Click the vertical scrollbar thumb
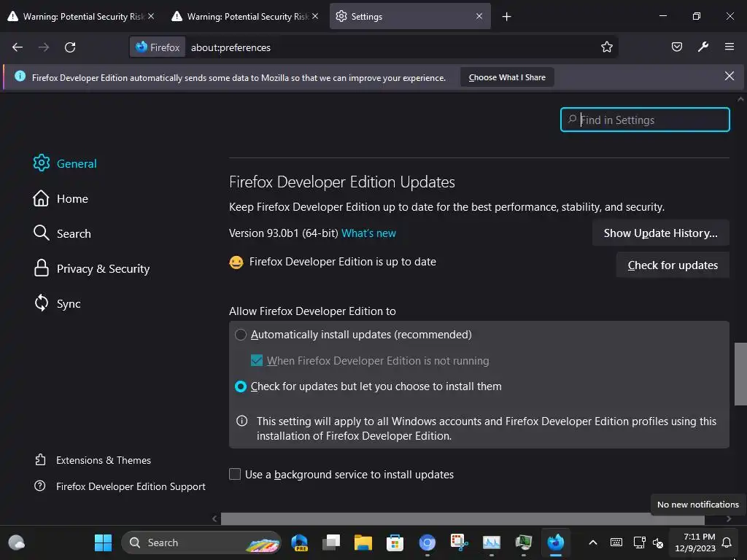 740,374
